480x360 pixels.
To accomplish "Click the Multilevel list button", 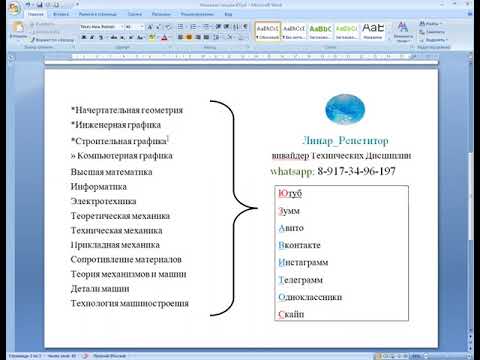I will pyautogui.click(x=206, y=27).
